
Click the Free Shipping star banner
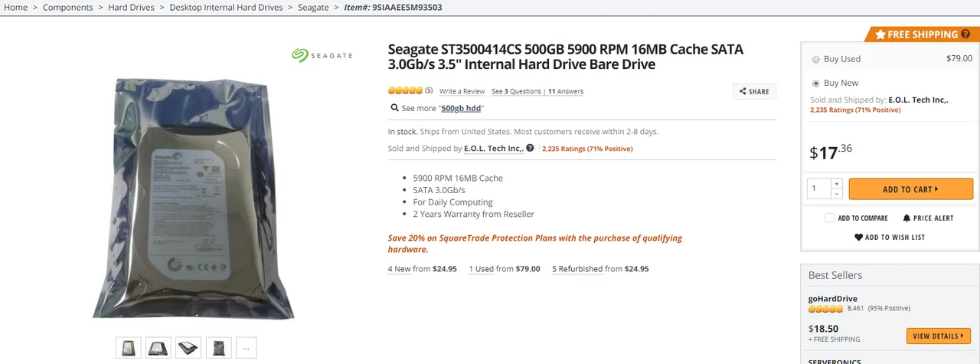pyautogui.click(x=922, y=34)
